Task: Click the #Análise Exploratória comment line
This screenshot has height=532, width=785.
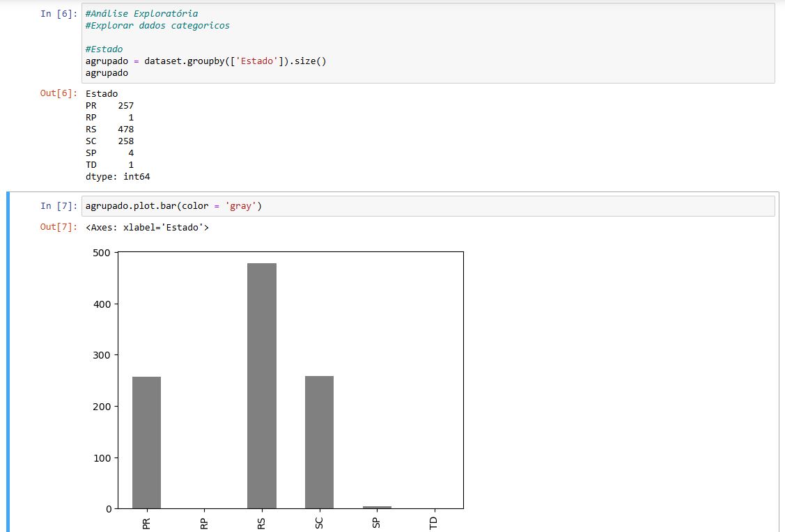Action: [x=141, y=14]
